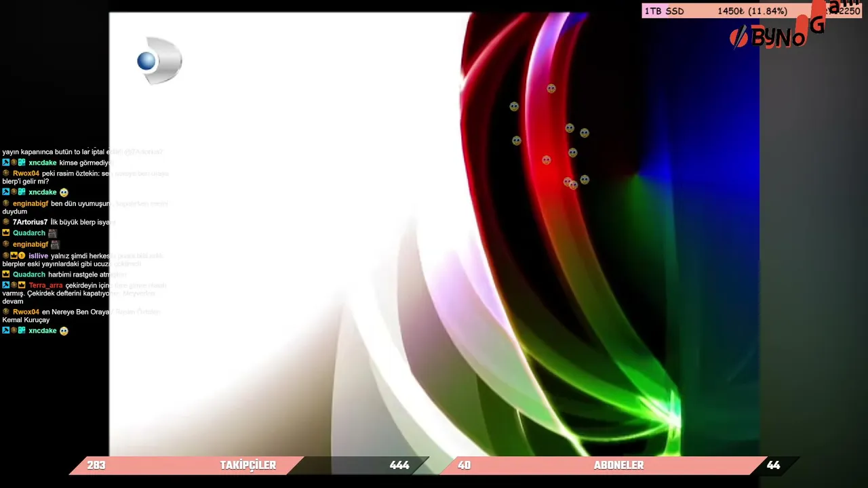
Task: Click Quadarch's crown badge on 'harbimi rastgele' line
Action: (6, 274)
